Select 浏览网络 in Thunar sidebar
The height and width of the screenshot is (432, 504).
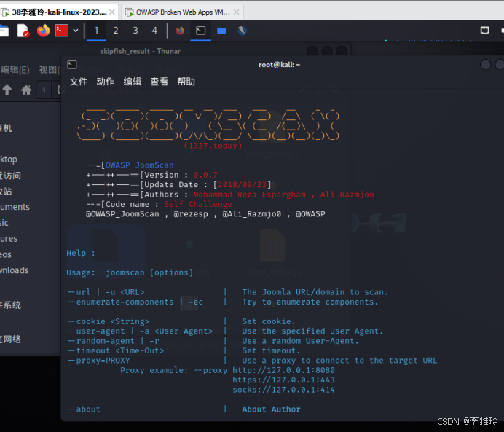[10, 339]
